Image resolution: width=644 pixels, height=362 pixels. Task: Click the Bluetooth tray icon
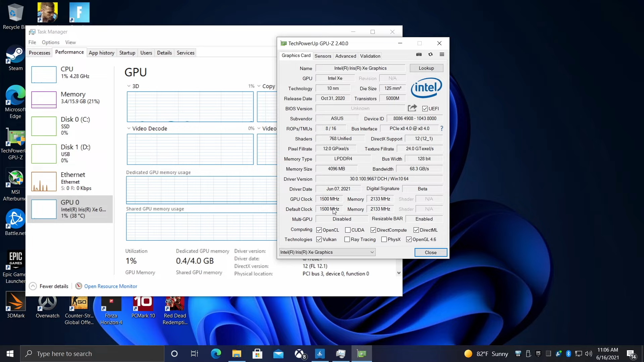point(569,354)
